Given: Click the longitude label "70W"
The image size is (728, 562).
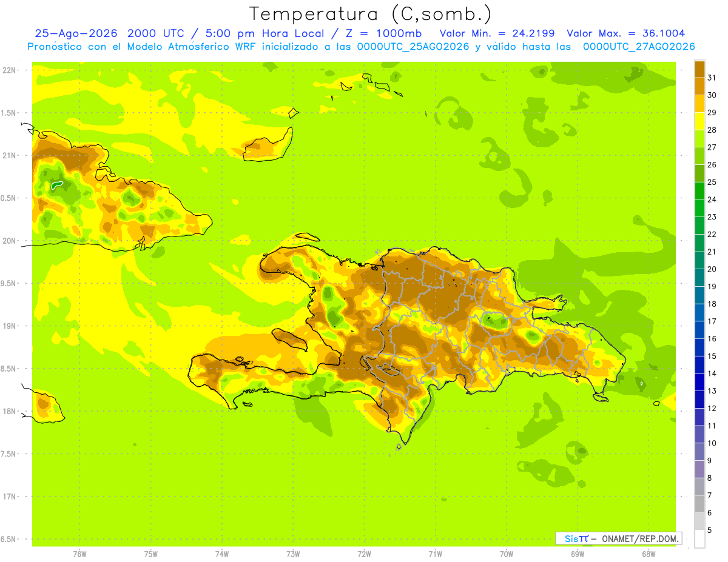Looking at the screenshot, I should click(x=506, y=554).
